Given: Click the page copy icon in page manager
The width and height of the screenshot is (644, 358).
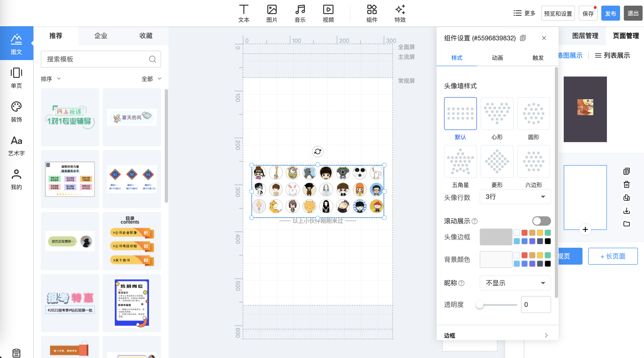Looking at the screenshot, I should (x=626, y=171).
